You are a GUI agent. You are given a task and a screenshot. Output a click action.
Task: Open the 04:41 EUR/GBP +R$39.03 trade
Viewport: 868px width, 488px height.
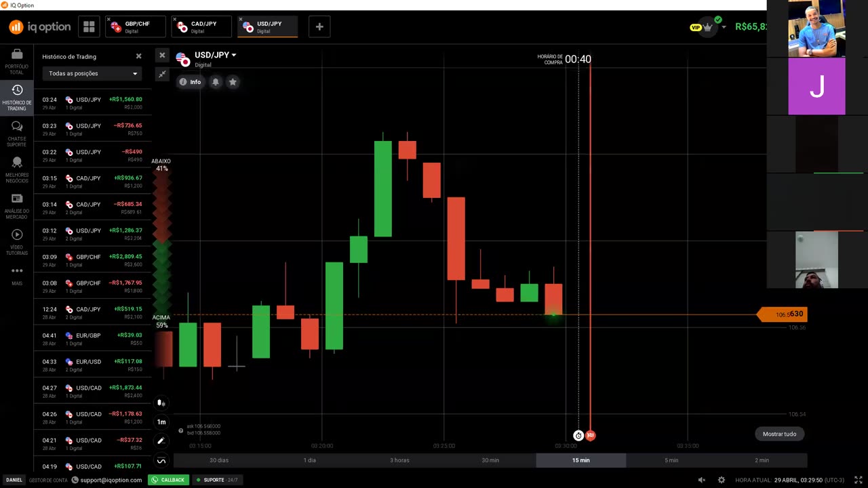(x=92, y=339)
